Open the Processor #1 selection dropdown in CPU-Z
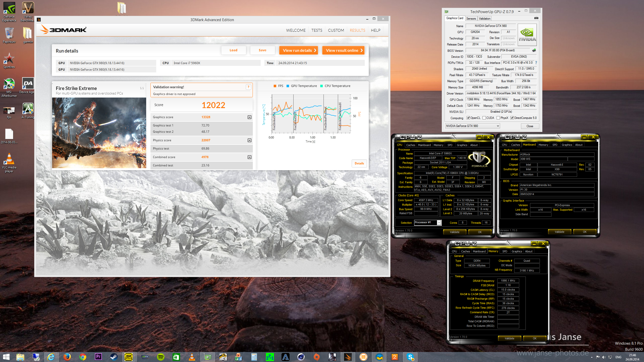 tap(428, 222)
